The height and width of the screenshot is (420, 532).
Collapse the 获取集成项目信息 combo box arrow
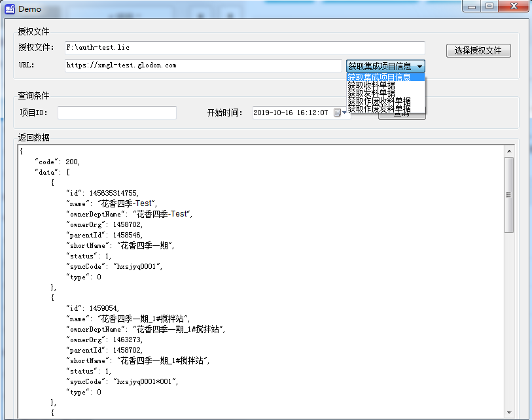coord(419,66)
